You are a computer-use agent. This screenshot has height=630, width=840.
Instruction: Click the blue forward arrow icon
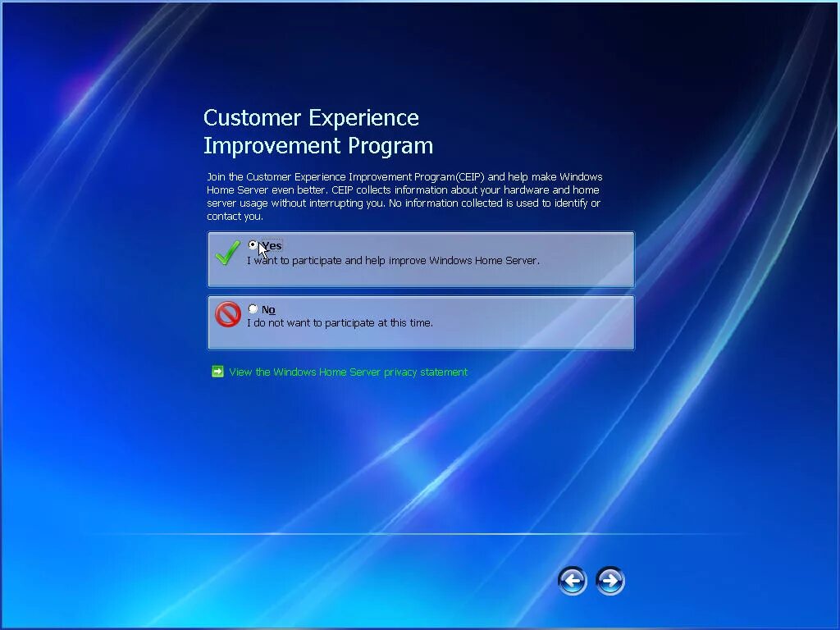point(609,581)
